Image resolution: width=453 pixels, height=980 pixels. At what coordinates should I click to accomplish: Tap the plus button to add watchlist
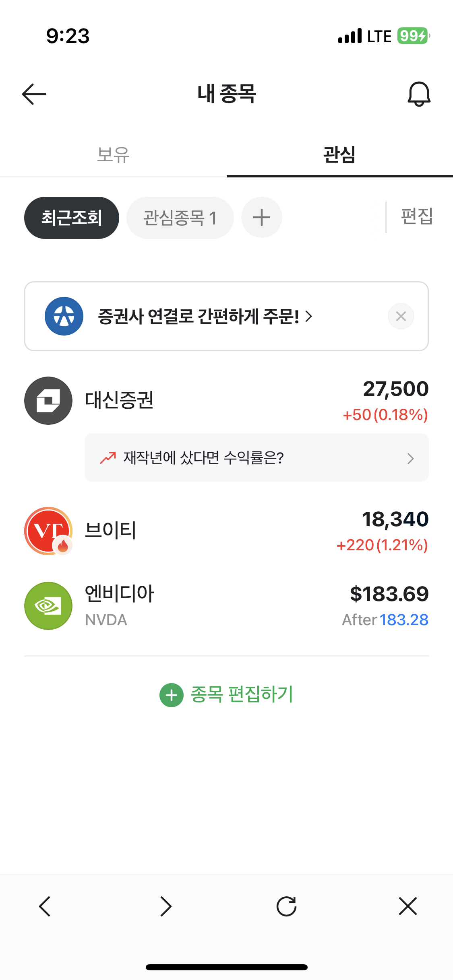[x=261, y=218]
